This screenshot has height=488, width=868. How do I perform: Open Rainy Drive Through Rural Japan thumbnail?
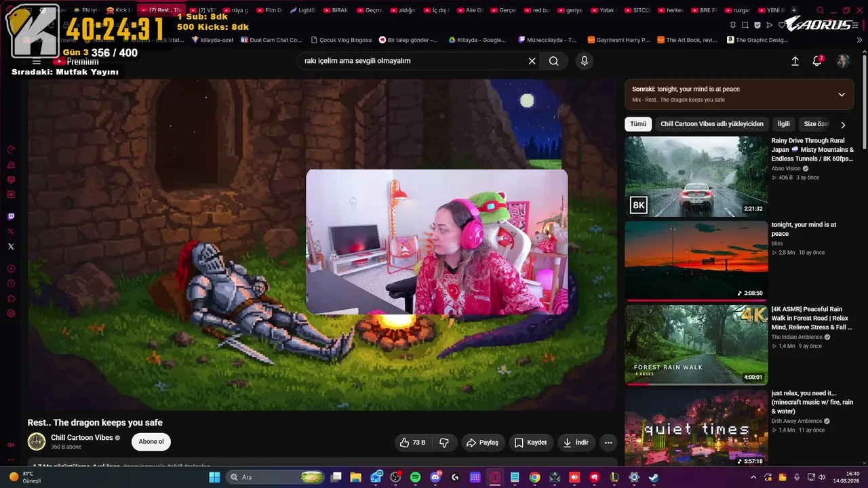click(696, 177)
